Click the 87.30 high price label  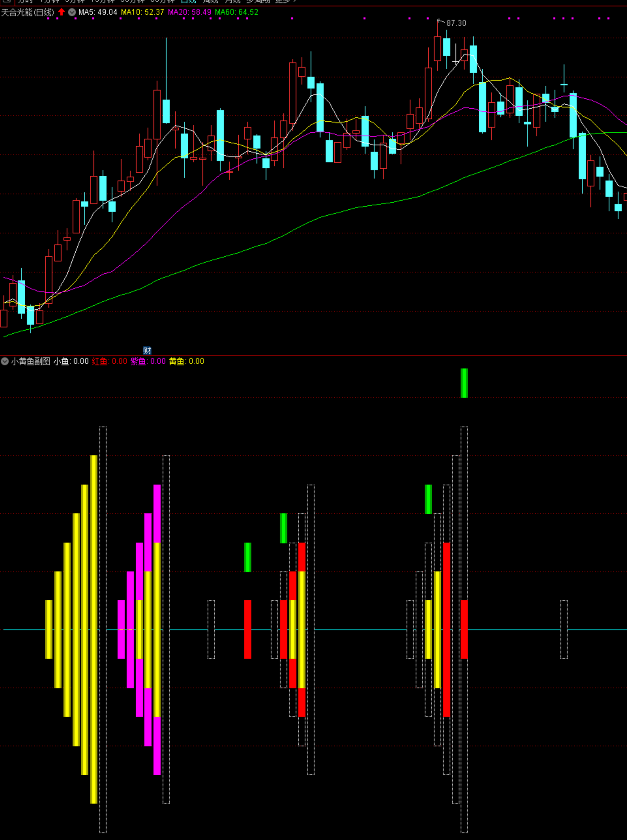[456, 23]
